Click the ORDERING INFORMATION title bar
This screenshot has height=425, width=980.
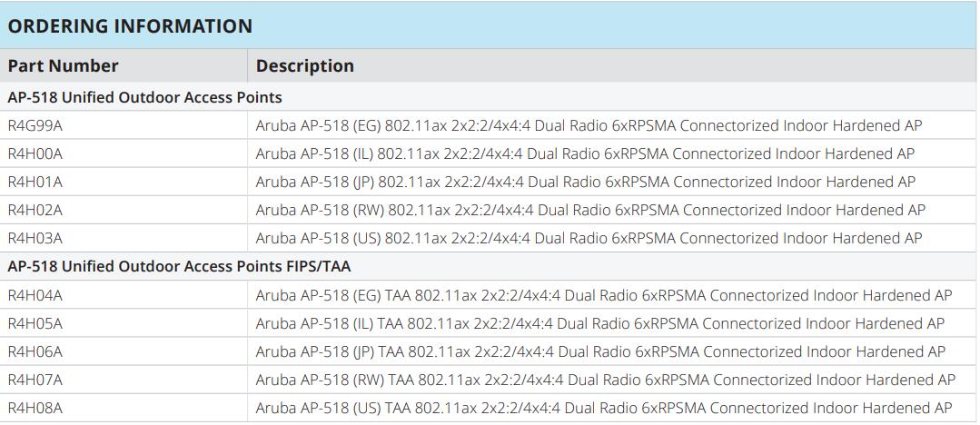pos(130,25)
